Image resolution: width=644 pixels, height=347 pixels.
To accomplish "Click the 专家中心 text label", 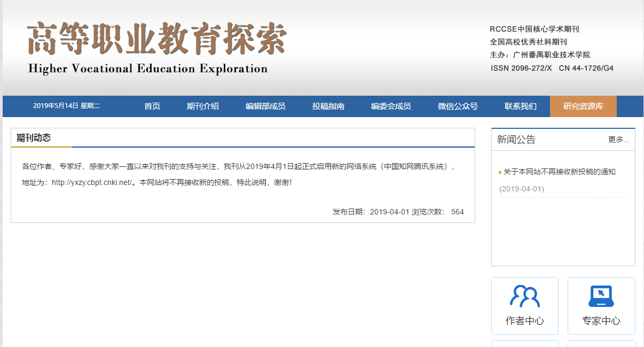I will click(601, 321).
